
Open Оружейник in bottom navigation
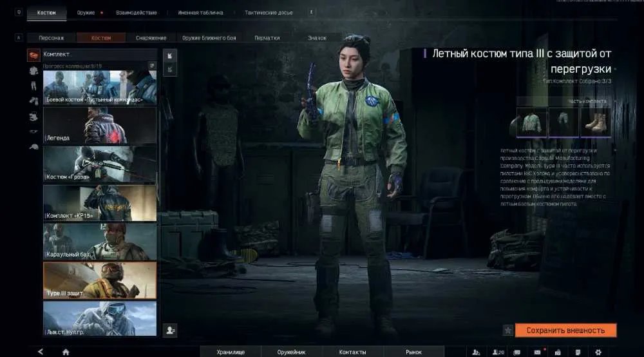[291, 352]
